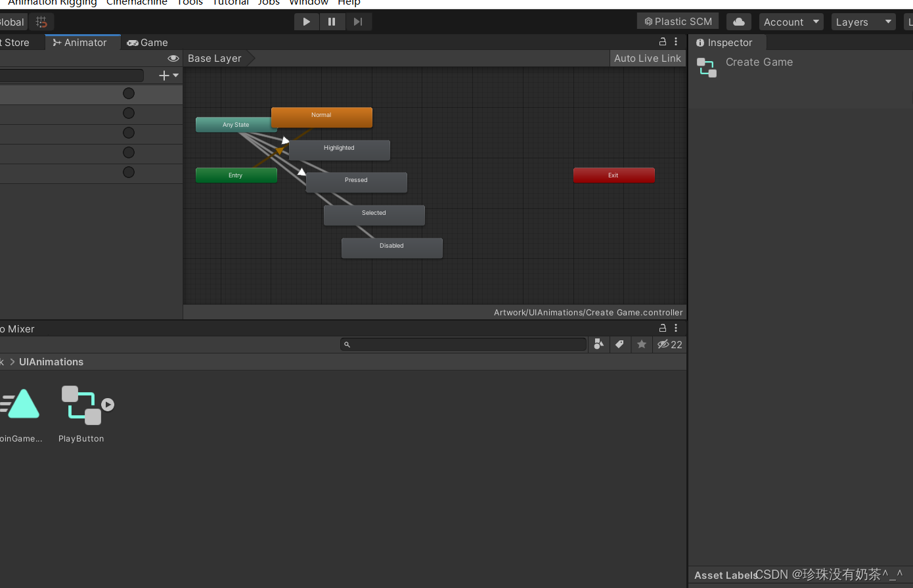Click the Asset Labels header

tap(725, 576)
